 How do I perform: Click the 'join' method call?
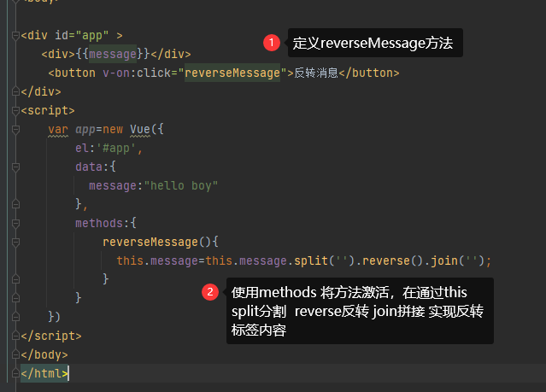click(444, 260)
